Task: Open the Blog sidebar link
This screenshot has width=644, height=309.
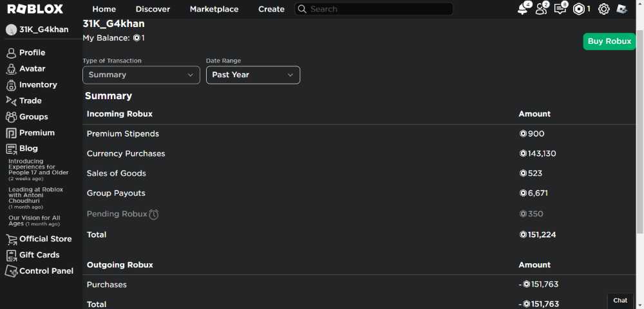Action: click(x=28, y=149)
